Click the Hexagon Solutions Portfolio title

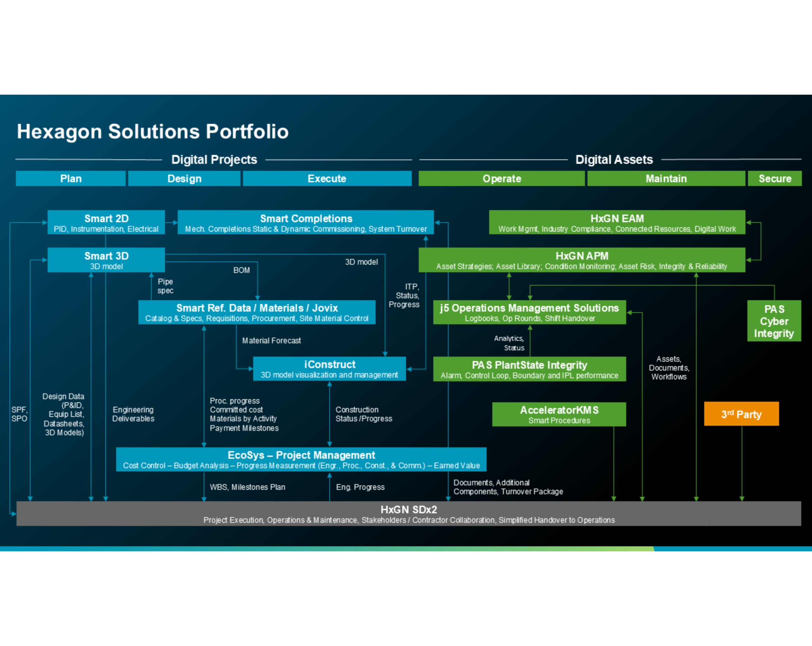[153, 131]
